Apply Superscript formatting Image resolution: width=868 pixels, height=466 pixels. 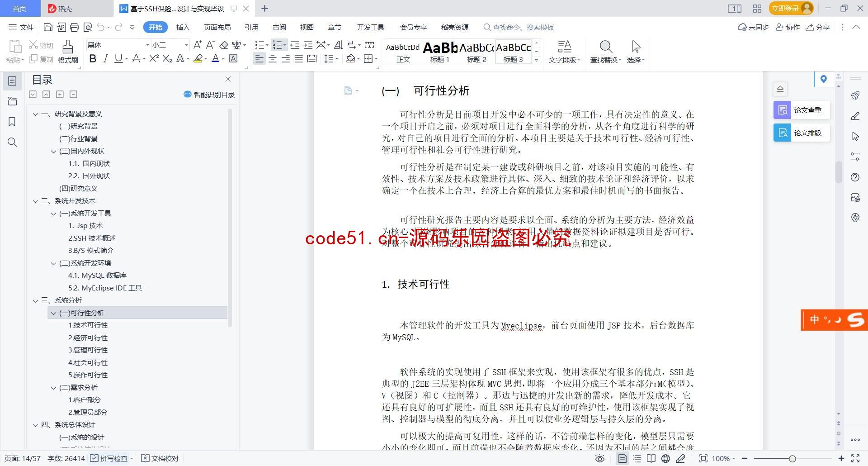154,58
